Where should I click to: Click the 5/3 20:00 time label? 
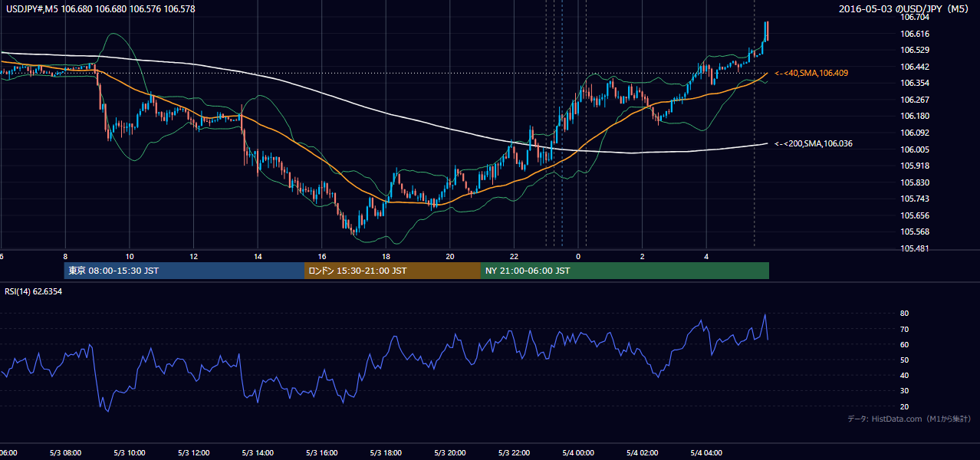pyautogui.click(x=450, y=452)
